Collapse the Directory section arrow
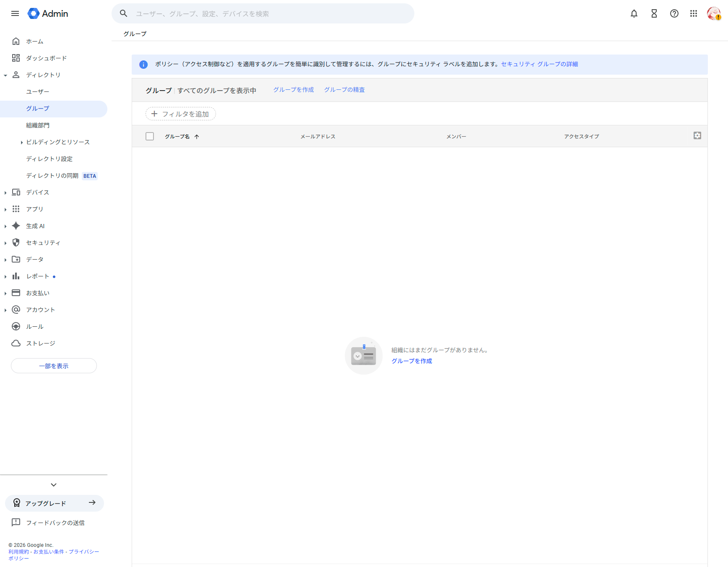This screenshot has height=567, width=728. pos(5,75)
